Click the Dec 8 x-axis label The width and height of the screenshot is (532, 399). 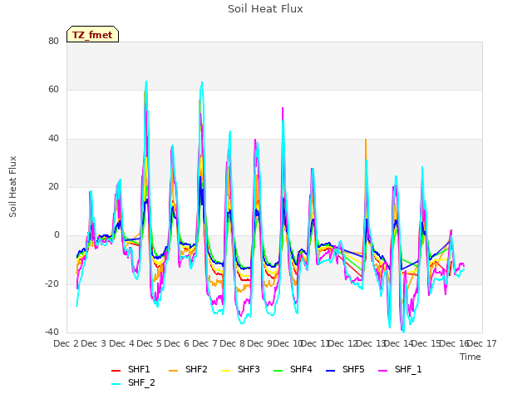click(x=232, y=343)
